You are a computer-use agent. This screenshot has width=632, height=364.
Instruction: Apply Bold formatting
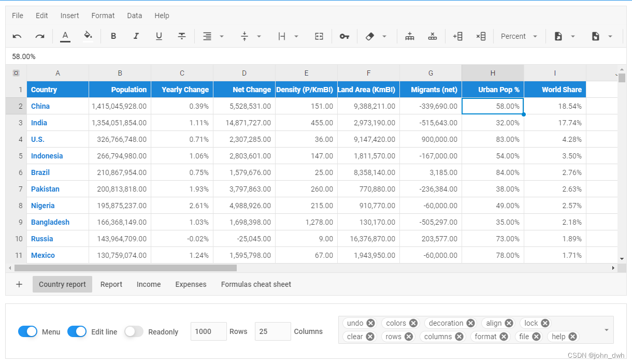113,36
